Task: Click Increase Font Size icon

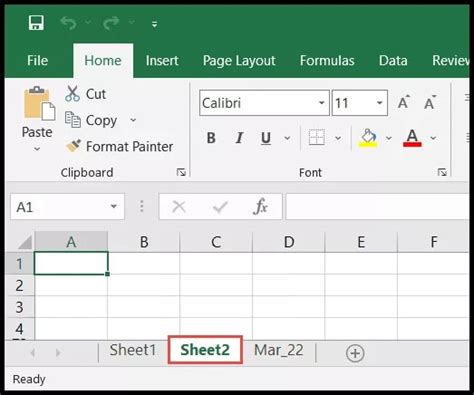Action: [x=404, y=102]
